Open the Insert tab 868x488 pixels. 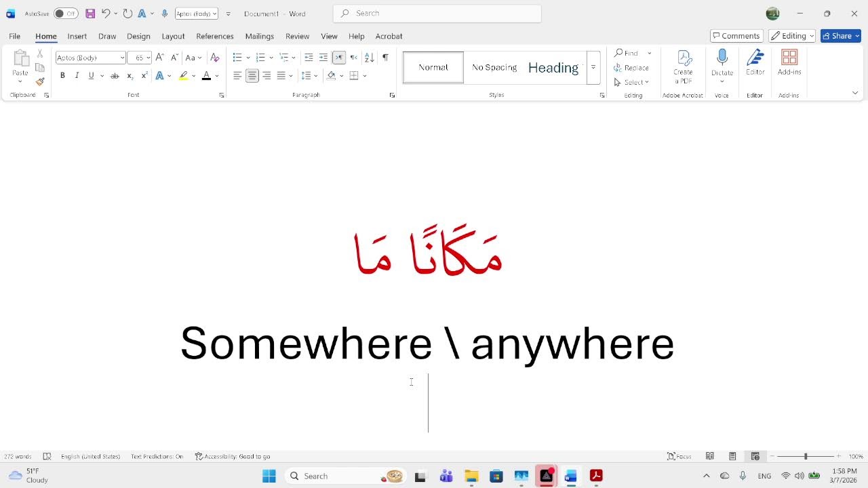(77, 36)
